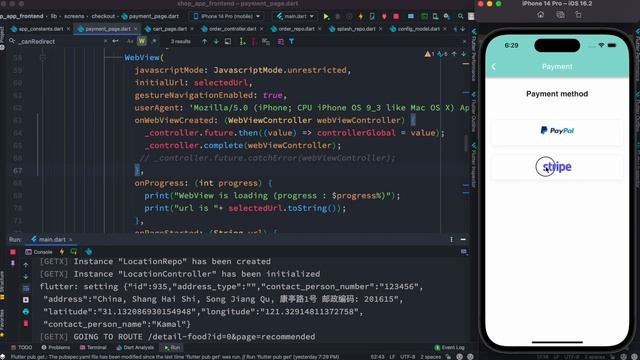This screenshot has width=640, height=360.
Task: Toggle regex option in find bar
Action: pos(154,41)
